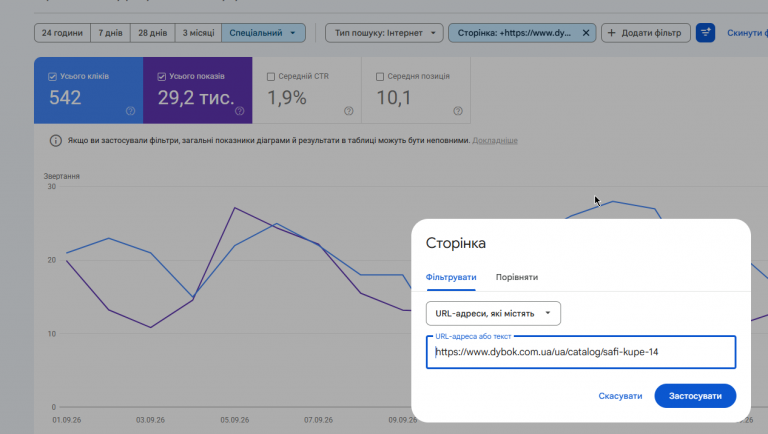
Task: Open the Докладніше link
Action: point(495,141)
